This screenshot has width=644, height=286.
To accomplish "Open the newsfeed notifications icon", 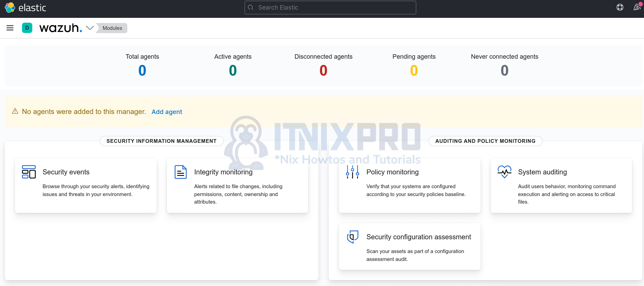I will tap(637, 8).
